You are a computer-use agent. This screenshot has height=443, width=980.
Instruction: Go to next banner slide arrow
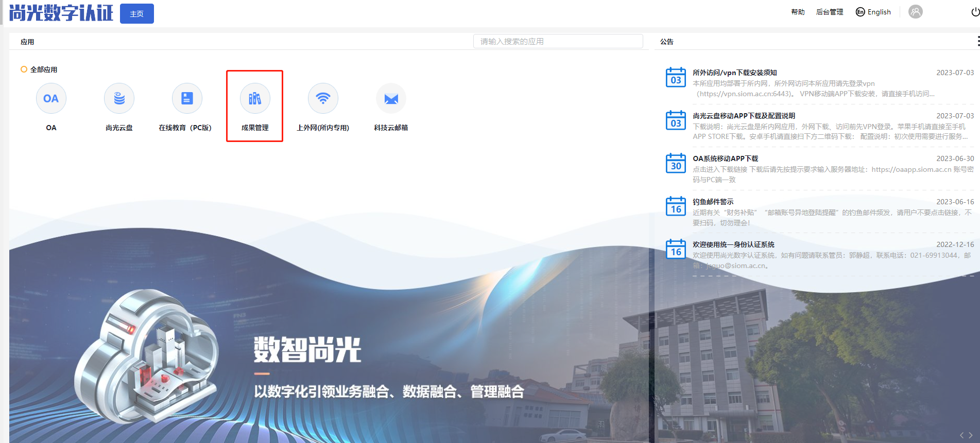point(971,435)
